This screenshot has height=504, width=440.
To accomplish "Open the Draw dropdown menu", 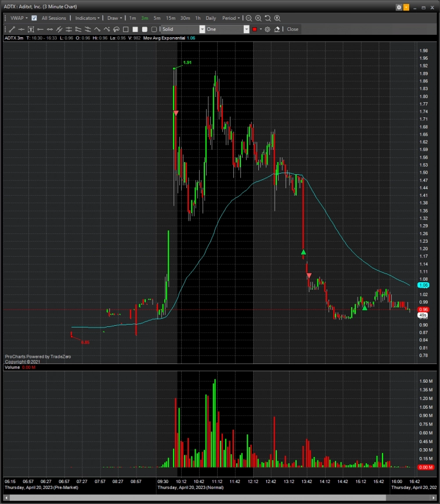I will click(114, 18).
